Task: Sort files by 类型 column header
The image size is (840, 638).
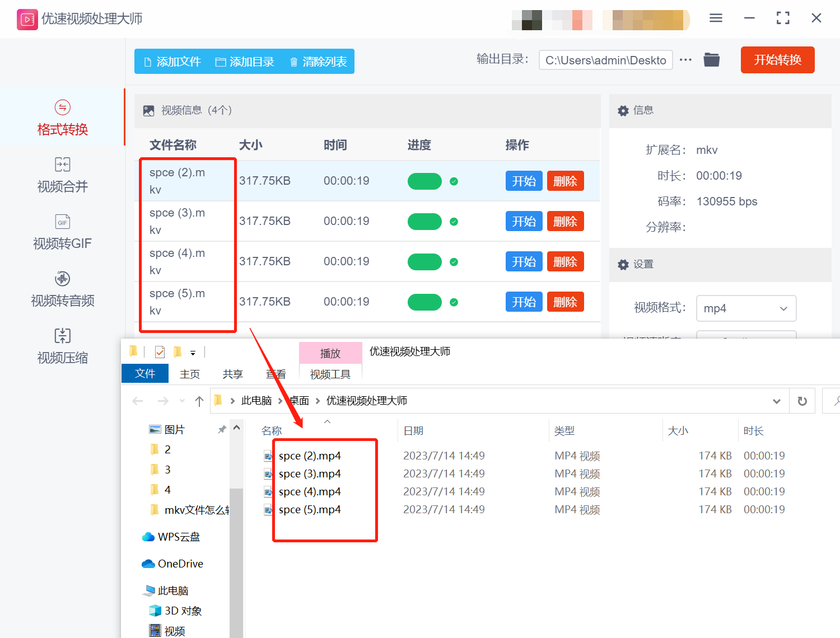Action: pyautogui.click(x=564, y=431)
